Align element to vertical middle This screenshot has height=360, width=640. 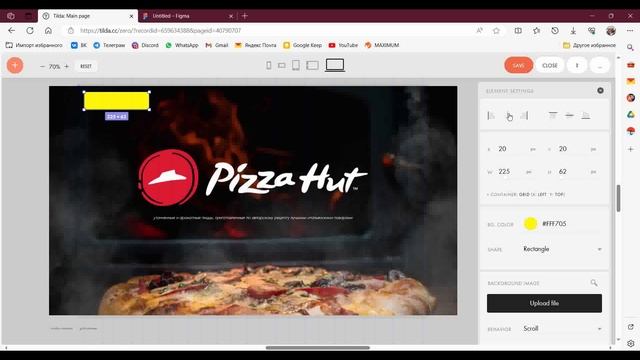[x=569, y=116]
